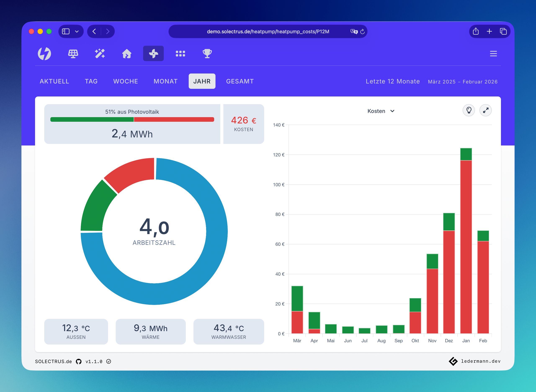Click the red Januar cost bar
Screen dimensions: 536x392
466,247
